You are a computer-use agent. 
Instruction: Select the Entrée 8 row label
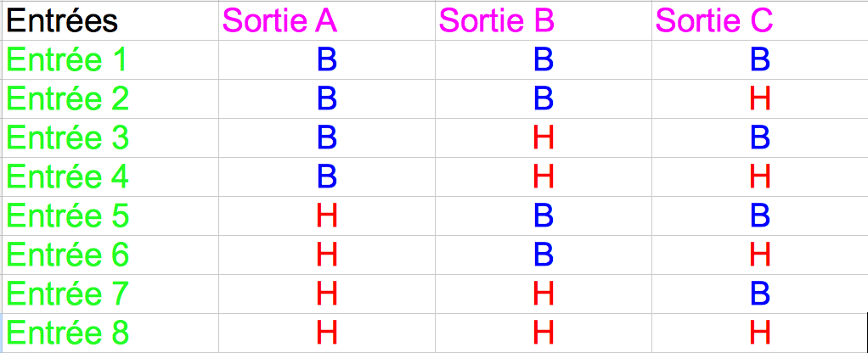[67, 333]
